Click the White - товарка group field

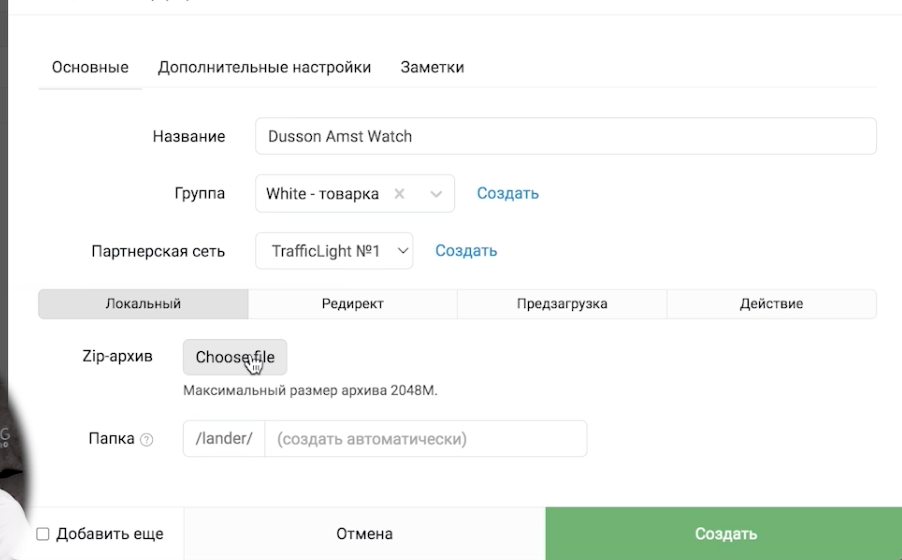(x=322, y=194)
